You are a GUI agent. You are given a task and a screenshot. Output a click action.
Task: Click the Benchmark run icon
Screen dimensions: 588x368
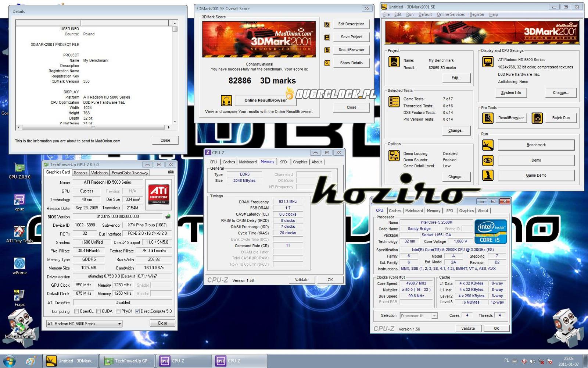coord(488,145)
